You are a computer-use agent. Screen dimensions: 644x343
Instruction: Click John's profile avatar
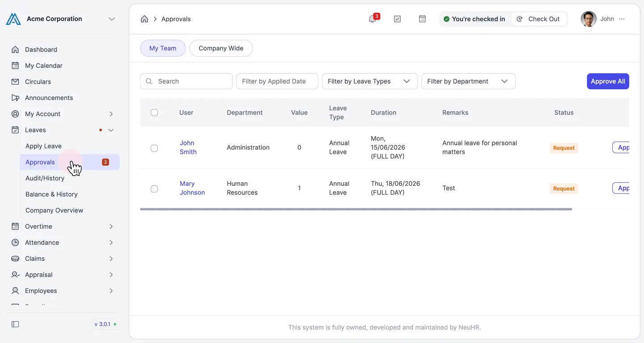[x=589, y=19]
